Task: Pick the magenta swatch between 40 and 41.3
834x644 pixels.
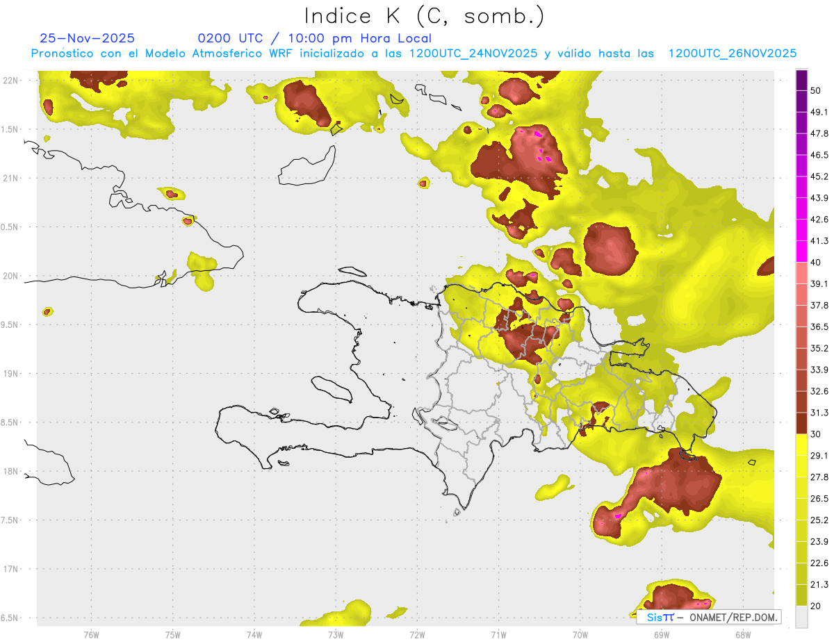Action: pyautogui.click(x=802, y=251)
